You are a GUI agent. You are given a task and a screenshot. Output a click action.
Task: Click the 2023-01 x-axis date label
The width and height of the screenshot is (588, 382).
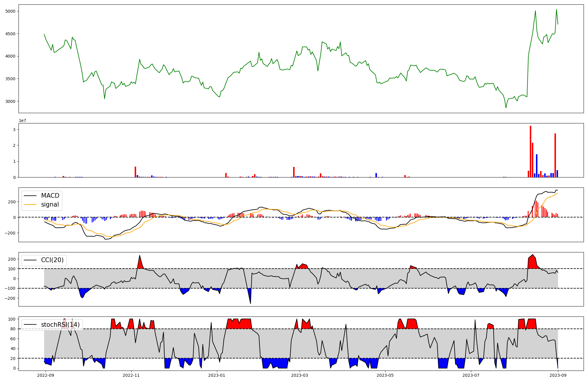point(217,375)
